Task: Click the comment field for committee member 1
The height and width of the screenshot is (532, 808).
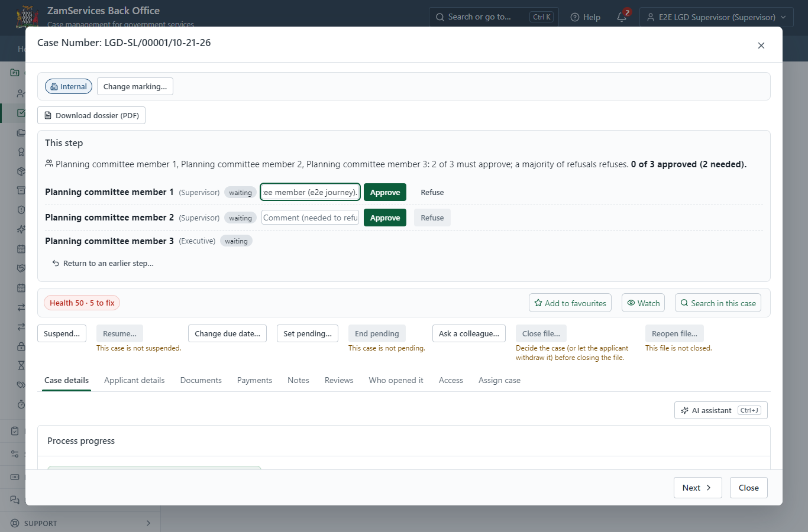Action: (x=311, y=192)
